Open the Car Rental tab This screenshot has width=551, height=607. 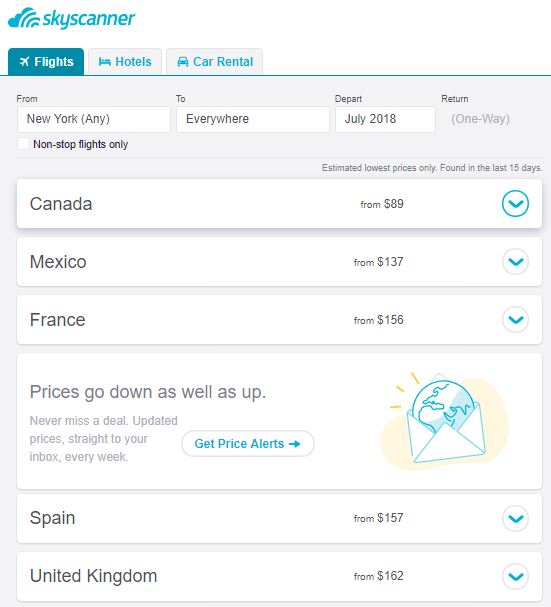point(215,62)
